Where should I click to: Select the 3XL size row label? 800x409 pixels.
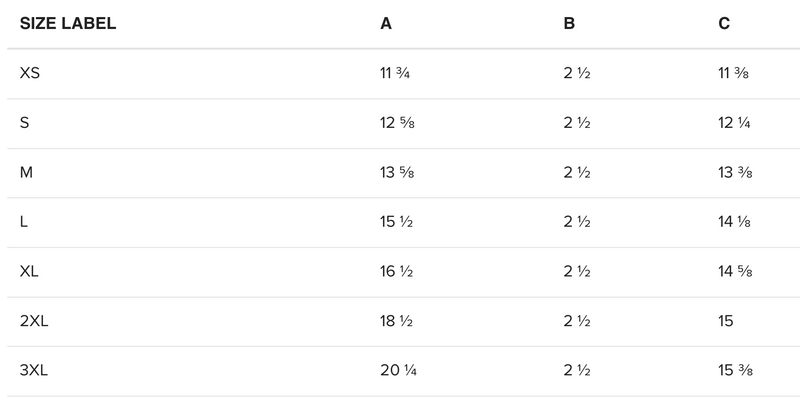click(x=35, y=371)
